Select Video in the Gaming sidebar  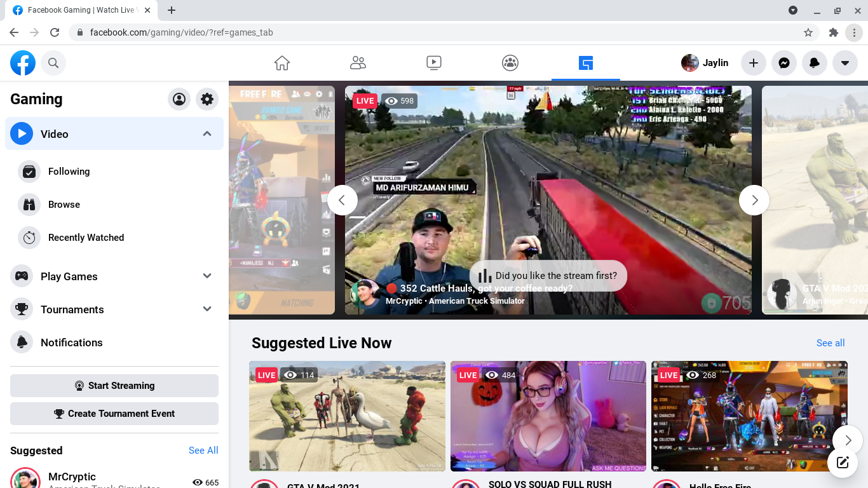pos(114,133)
